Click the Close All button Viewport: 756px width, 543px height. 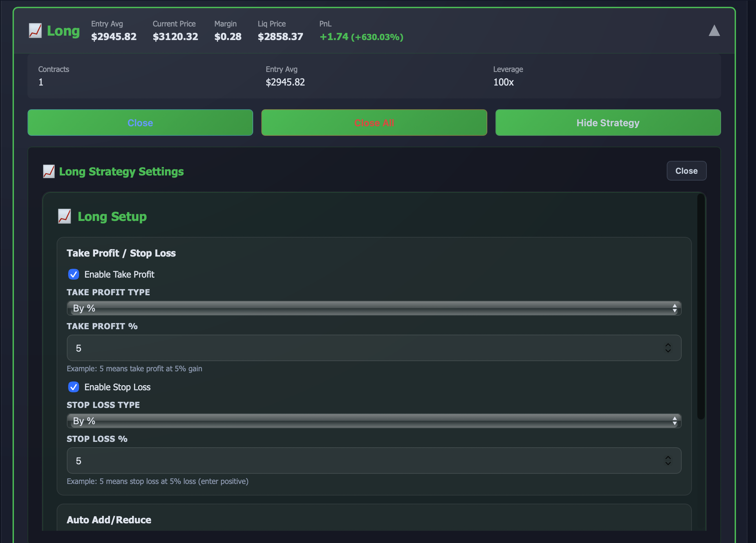[x=374, y=123]
